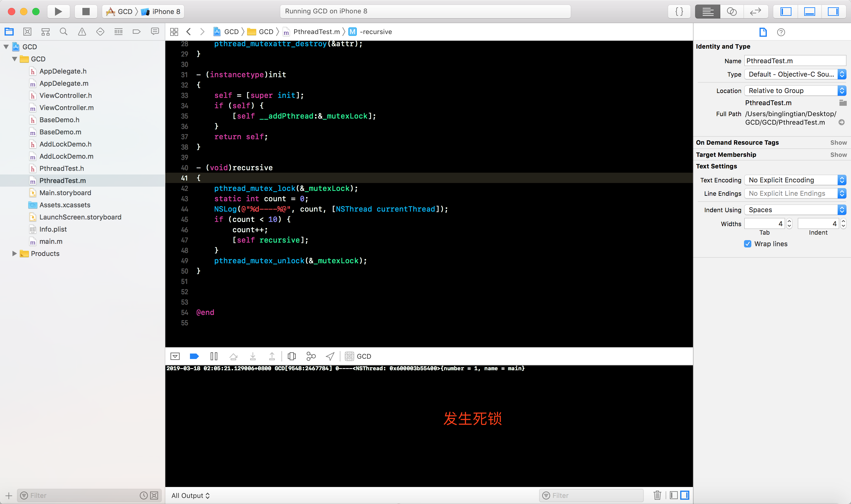Show On Demand Resource Tags section

point(839,143)
